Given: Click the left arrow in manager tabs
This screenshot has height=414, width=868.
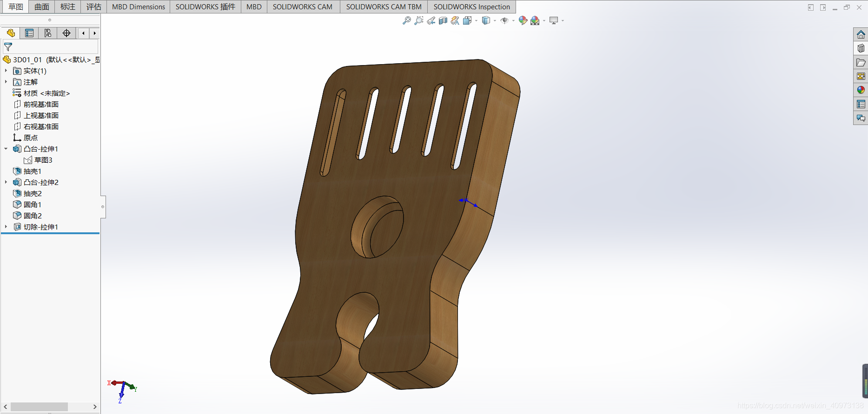Looking at the screenshot, I should pos(83,33).
